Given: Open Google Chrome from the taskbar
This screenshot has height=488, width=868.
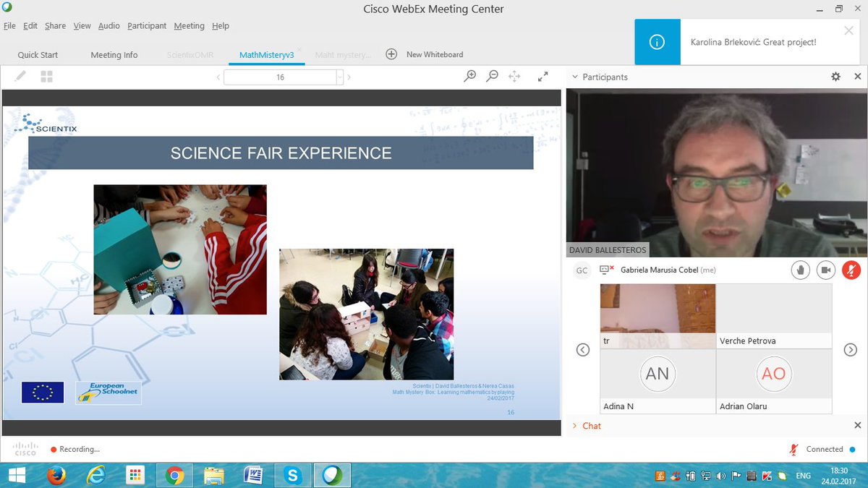Looking at the screenshot, I should (174, 475).
